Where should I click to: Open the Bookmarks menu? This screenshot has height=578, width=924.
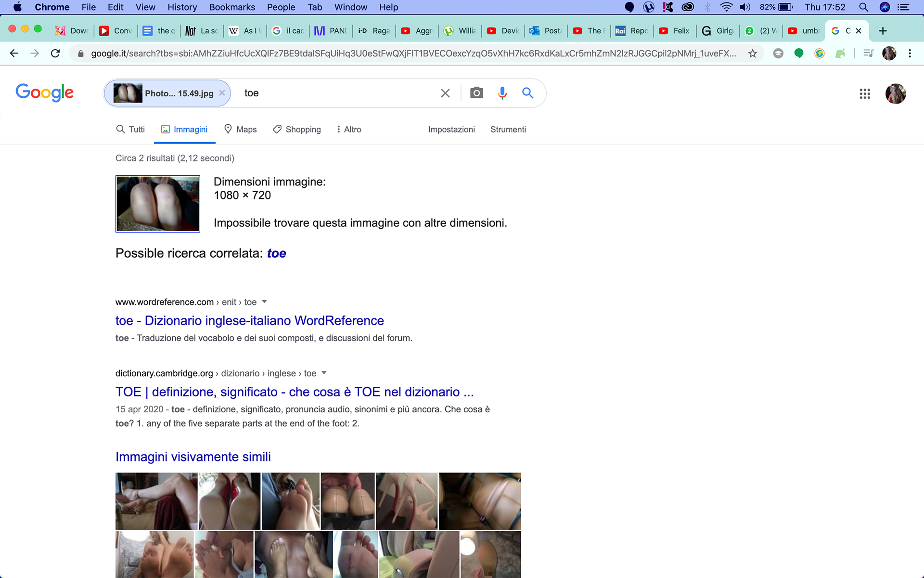point(232,7)
